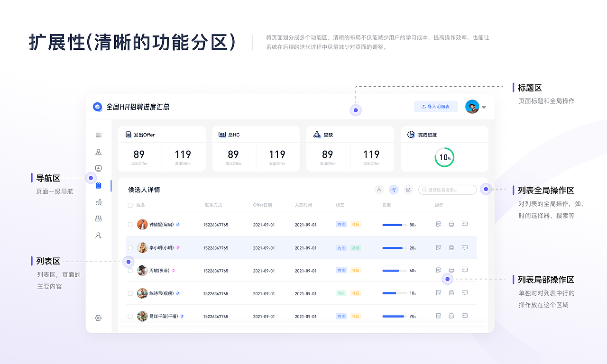The image size is (607, 364).
Task: Click the 高级 tag in 李小明 row
Action: [x=356, y=248]
